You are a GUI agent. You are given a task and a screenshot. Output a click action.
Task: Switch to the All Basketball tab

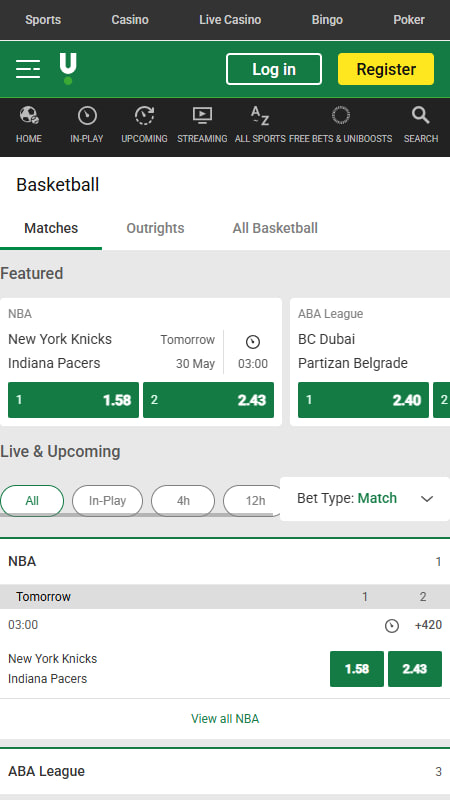pyautogui.click(x=275, y=228)
